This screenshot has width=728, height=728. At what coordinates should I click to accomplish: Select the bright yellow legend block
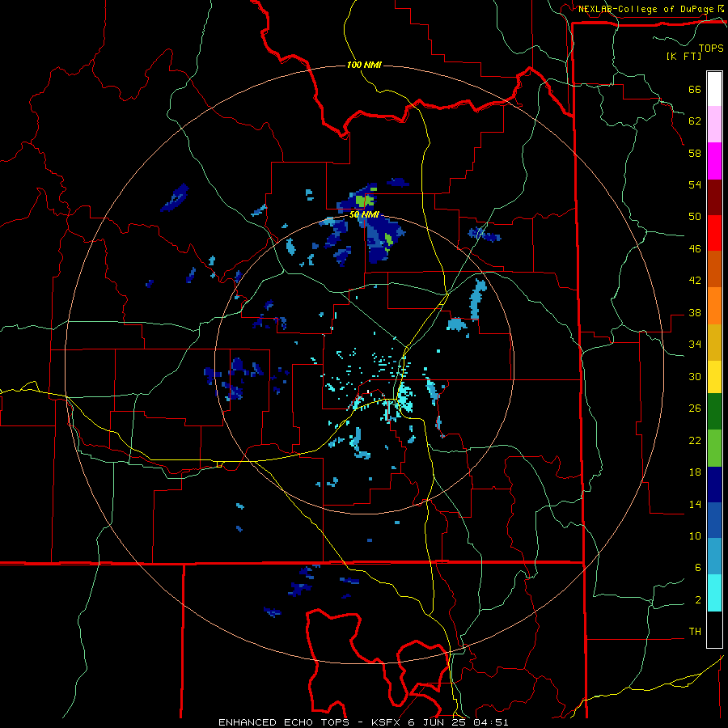pyautogui.click(x=714, y=377)
